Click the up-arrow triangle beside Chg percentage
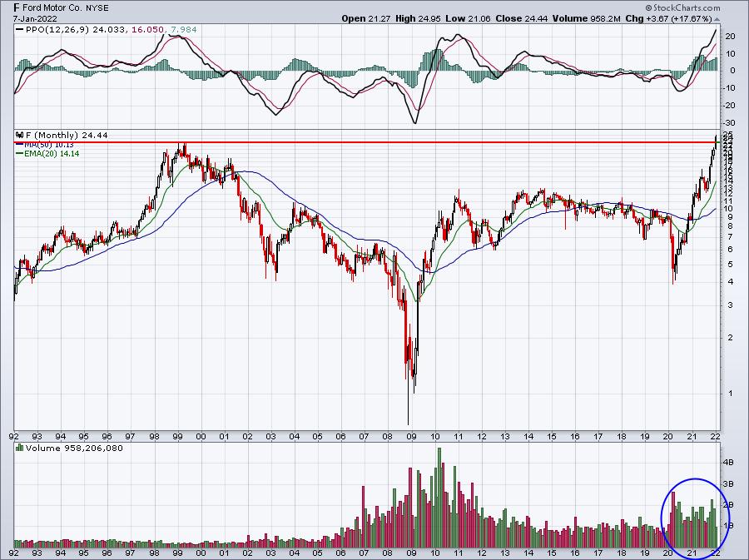 coord(717,19)
